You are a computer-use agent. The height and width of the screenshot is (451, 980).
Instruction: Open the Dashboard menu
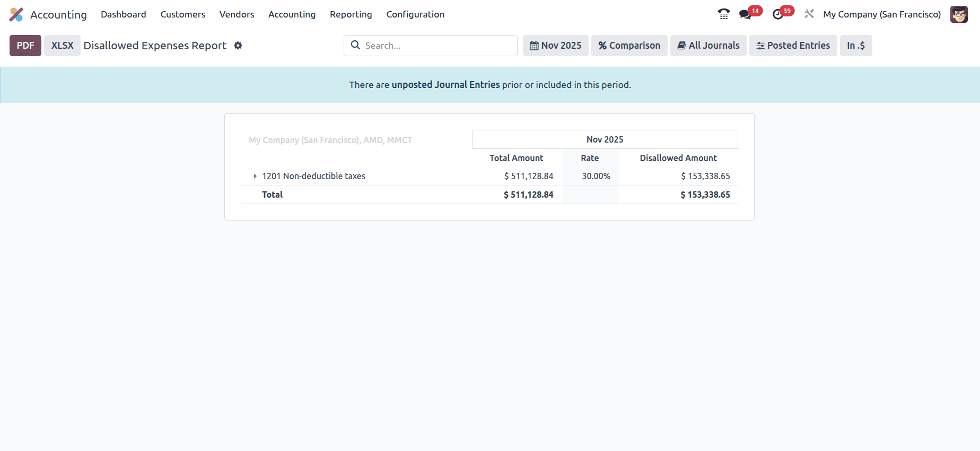124,14
